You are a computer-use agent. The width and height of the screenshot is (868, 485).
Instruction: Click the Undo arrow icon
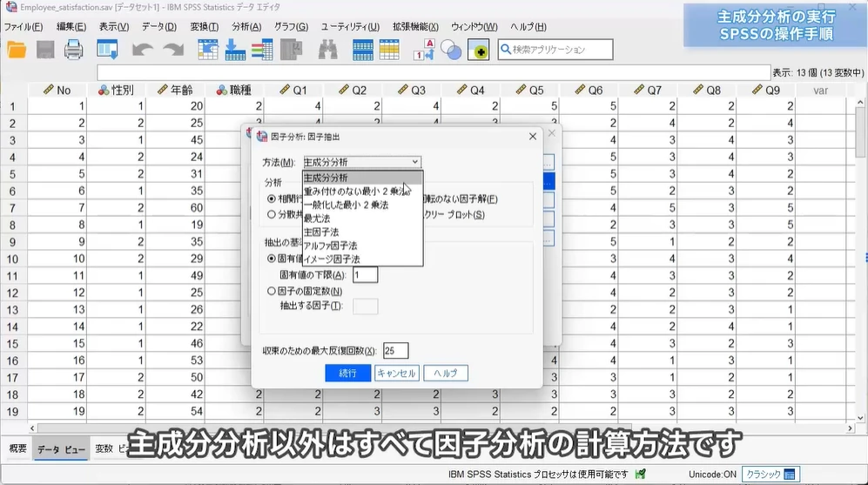(143, 50)
